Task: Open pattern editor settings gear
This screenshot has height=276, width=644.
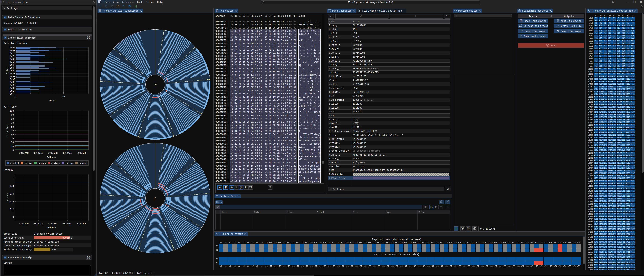Action: pos(475,228)
